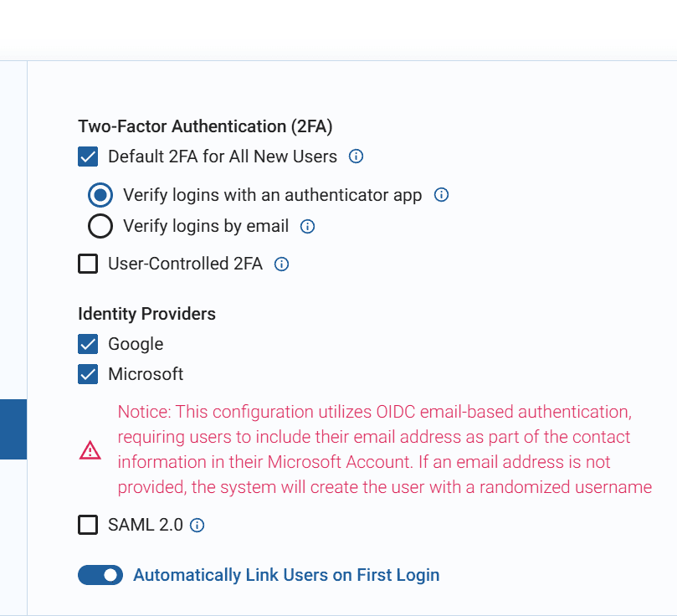Select the info icon nearest the Microsoft notice
The image size is (677, 616).
coord(197,525)
